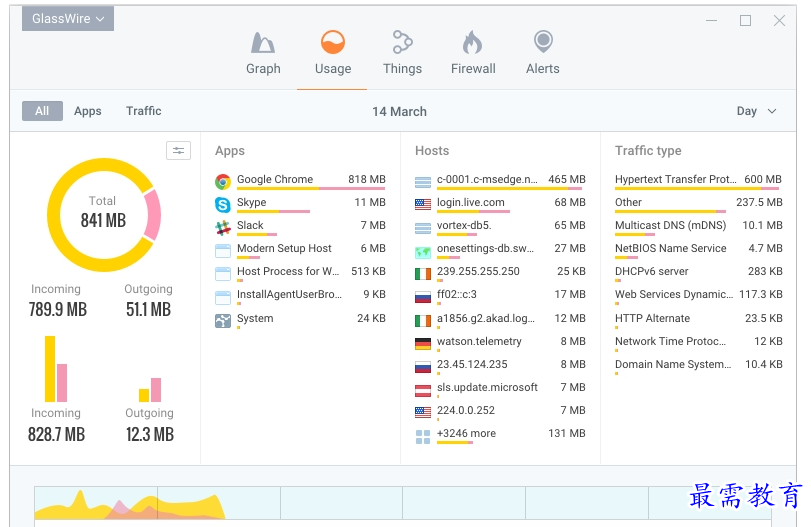
Task: Switch to the Apps filter tab
Action: [x=87, y=111]
